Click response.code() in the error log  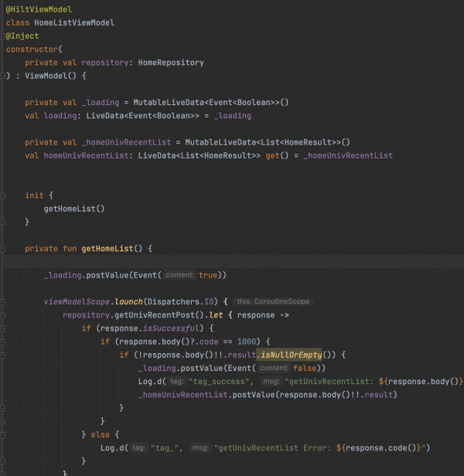point(381,448)
